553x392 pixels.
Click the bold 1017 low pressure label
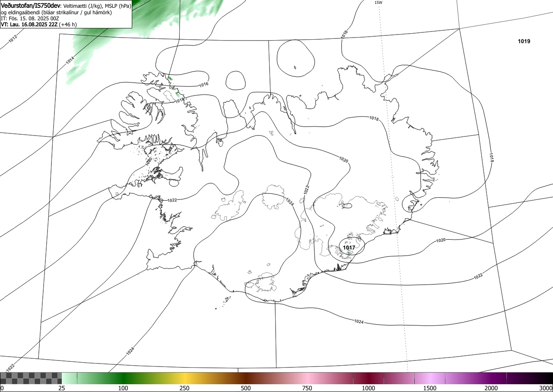tap(349, 248)
